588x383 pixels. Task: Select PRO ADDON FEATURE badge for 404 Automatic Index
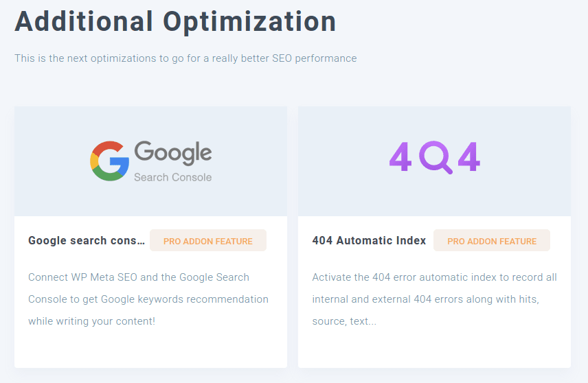492,241
